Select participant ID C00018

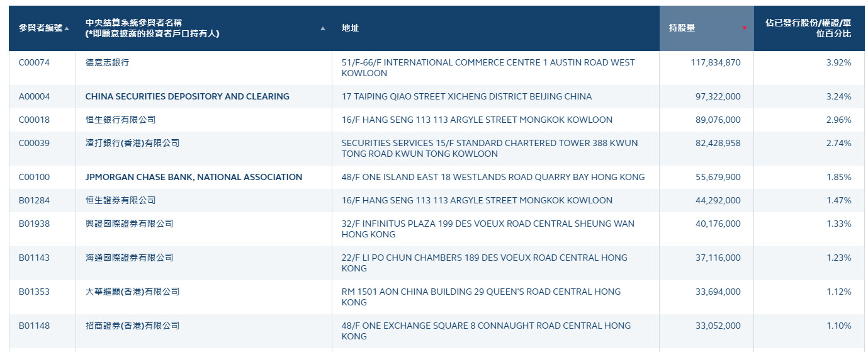(x=34, y=120)
